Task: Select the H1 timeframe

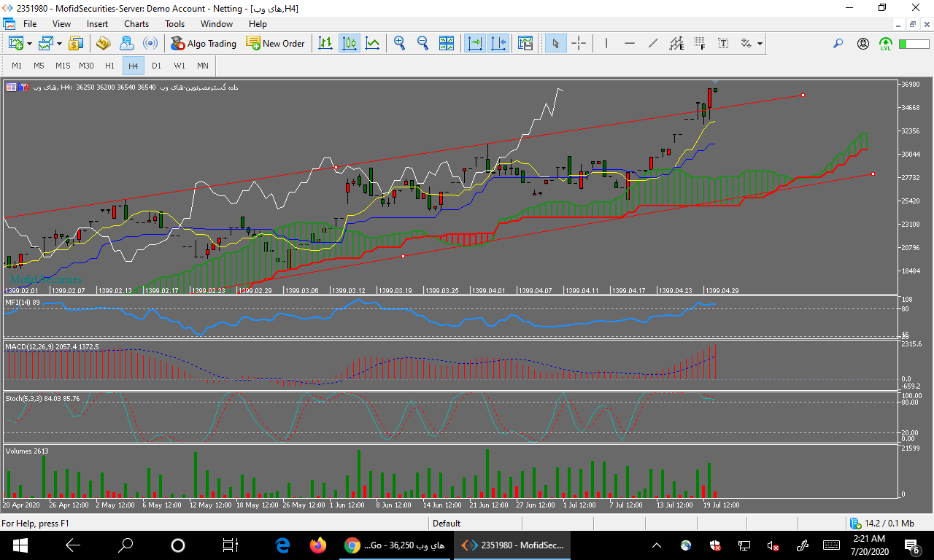Action: [x=109, y=66]
